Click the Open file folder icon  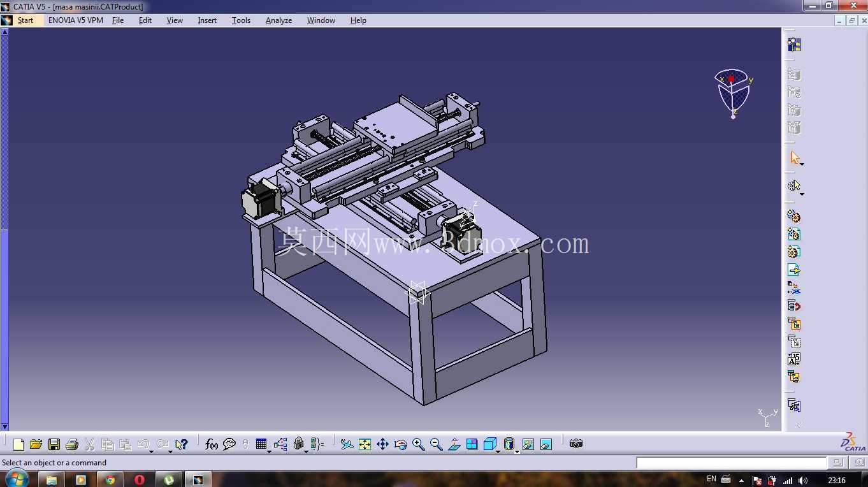36,444
